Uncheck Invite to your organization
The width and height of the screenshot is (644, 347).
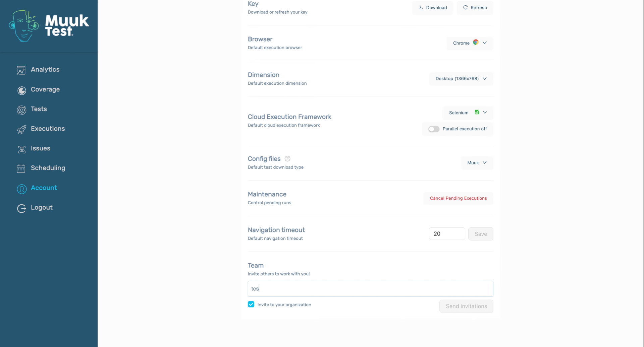251,304
